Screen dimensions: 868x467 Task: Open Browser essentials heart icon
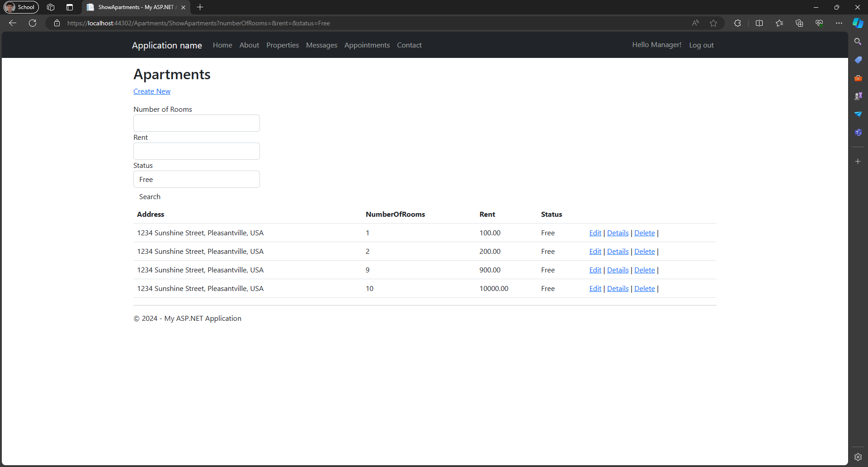[x=819, y=23]
